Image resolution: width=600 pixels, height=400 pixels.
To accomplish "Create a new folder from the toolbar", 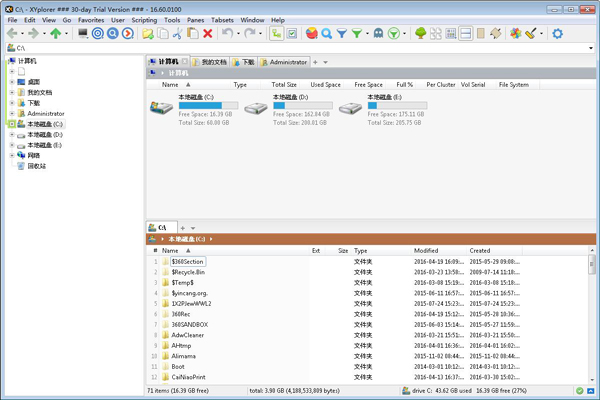I will 148,34.
